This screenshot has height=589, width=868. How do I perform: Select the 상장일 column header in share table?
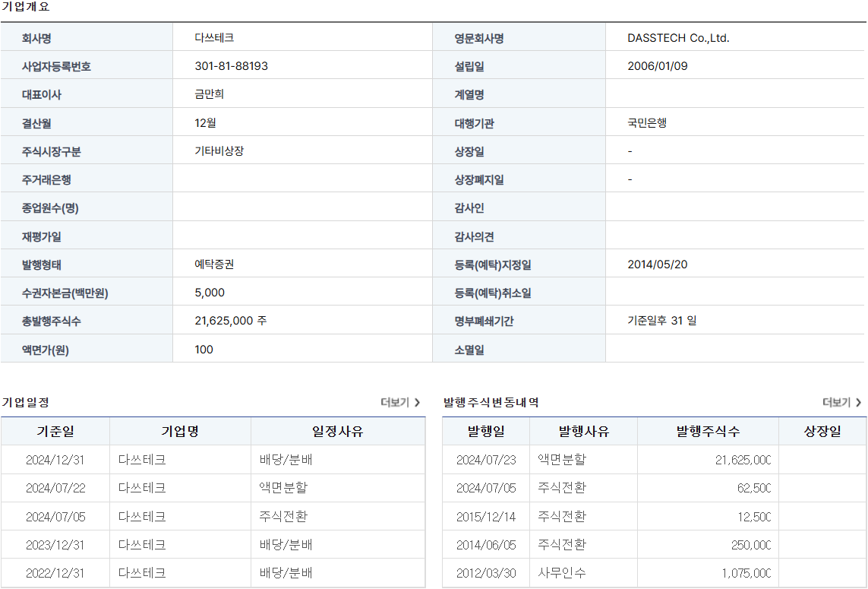coord(822,431)
